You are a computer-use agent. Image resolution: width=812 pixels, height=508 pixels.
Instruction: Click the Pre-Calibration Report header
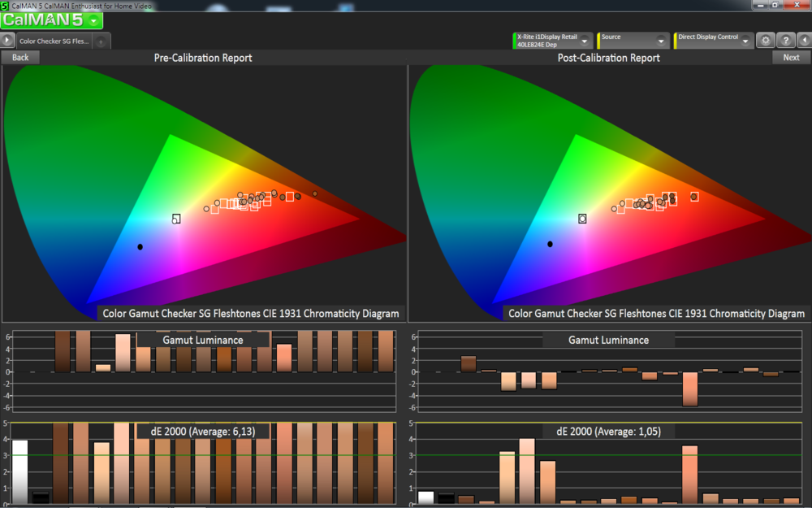point(204,57)
